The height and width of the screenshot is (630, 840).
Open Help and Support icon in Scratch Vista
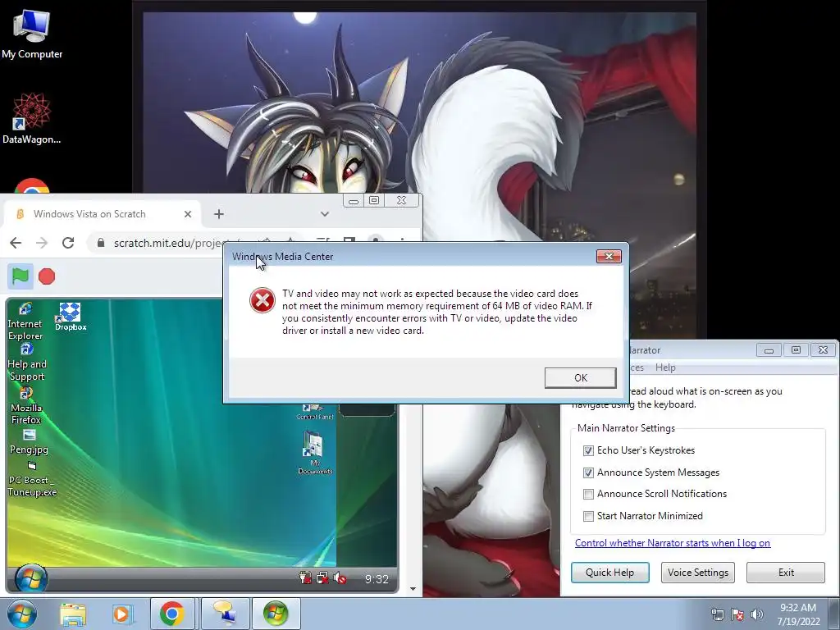(27, 363)
